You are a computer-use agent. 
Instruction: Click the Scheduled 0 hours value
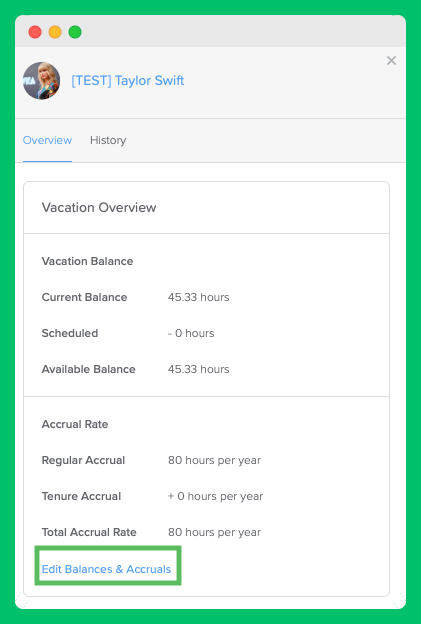(x=191, y=333)
